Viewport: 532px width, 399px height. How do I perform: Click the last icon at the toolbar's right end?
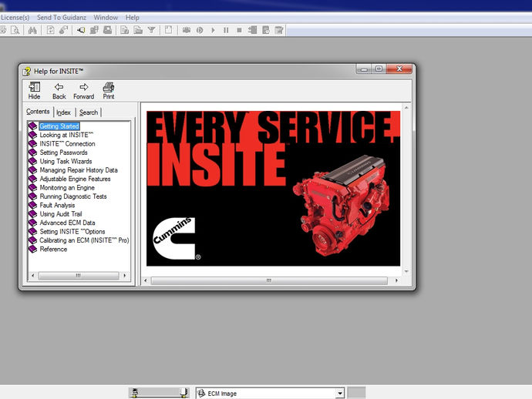tap(279, 30)
